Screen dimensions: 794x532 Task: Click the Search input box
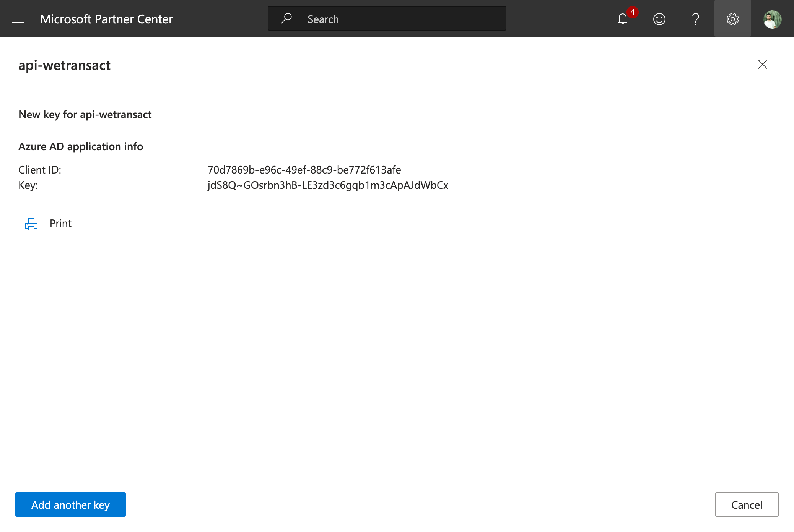click(x=387, y=19)
